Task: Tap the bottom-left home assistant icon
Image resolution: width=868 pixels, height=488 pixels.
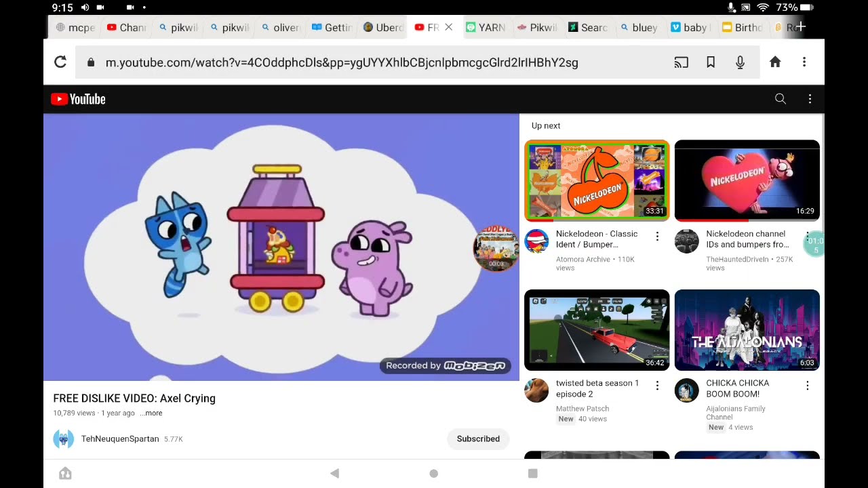Action: point(65,474)
